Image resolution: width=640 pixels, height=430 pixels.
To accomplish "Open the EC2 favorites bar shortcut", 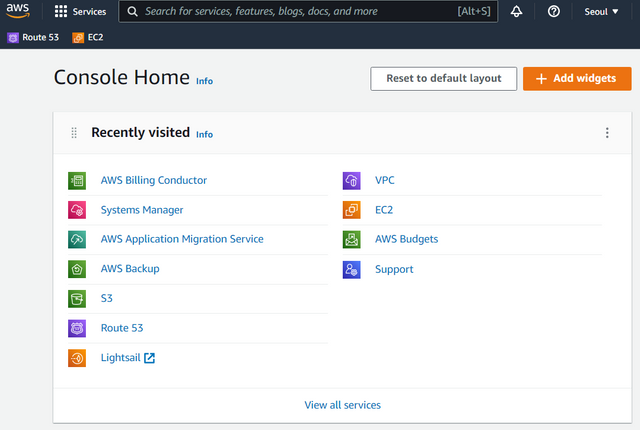I will coord(88,38).
